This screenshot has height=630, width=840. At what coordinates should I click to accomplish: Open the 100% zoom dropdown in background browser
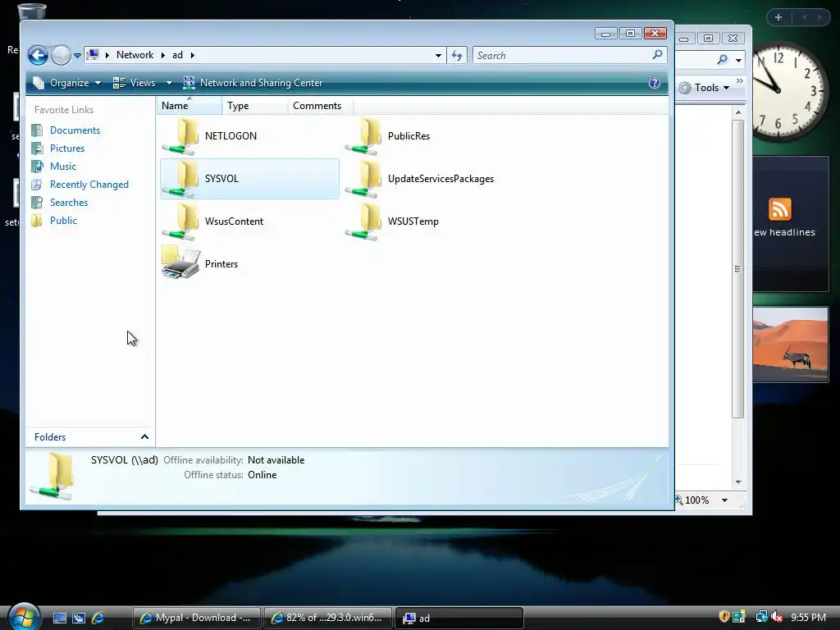click(725, 500)
